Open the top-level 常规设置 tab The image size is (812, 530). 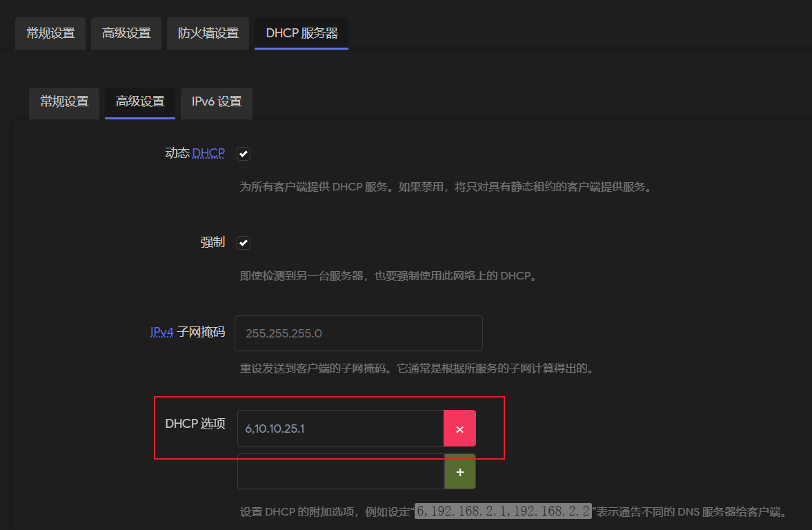50,33
